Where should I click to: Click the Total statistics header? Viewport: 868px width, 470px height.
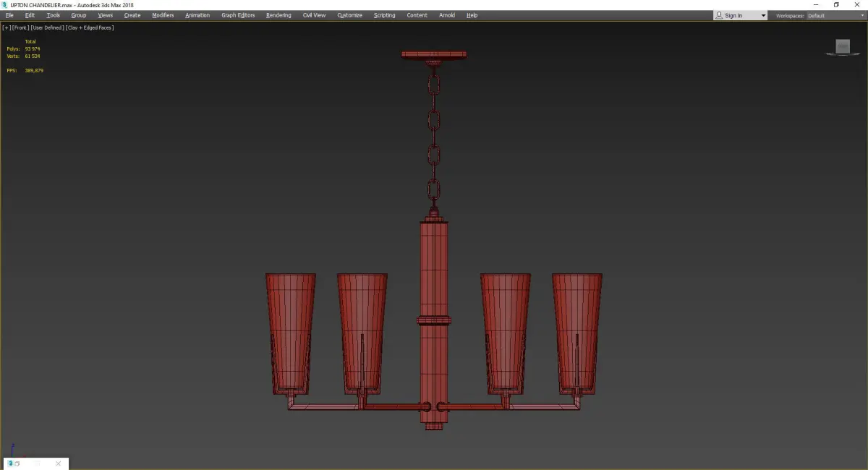pos(30,41)
